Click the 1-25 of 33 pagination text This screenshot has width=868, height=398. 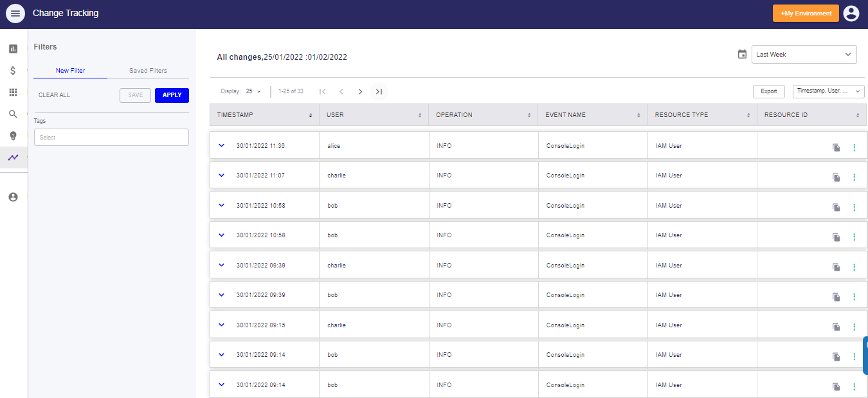(291, 91)
